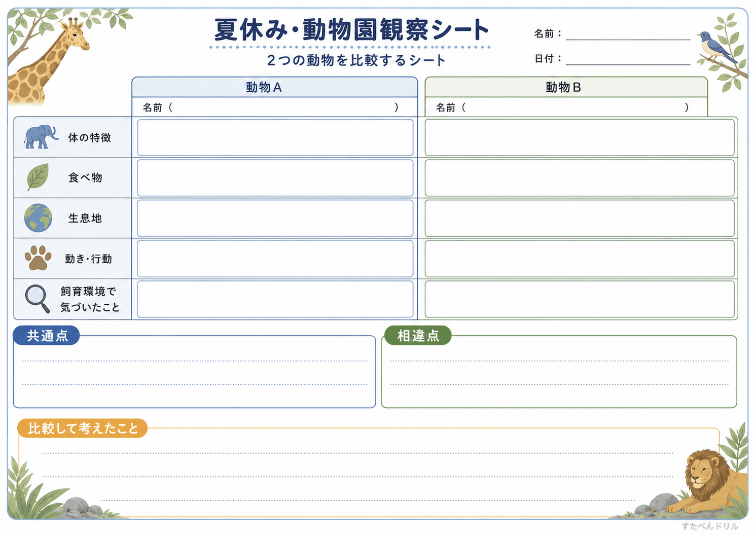Click 動物A box for 動き・行動

coord(275,259)
